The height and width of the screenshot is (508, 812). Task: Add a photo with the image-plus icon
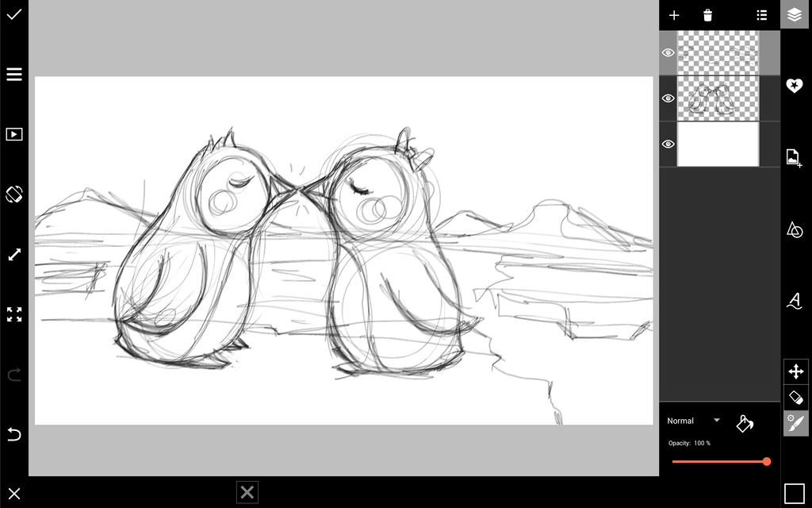point(794,157)
